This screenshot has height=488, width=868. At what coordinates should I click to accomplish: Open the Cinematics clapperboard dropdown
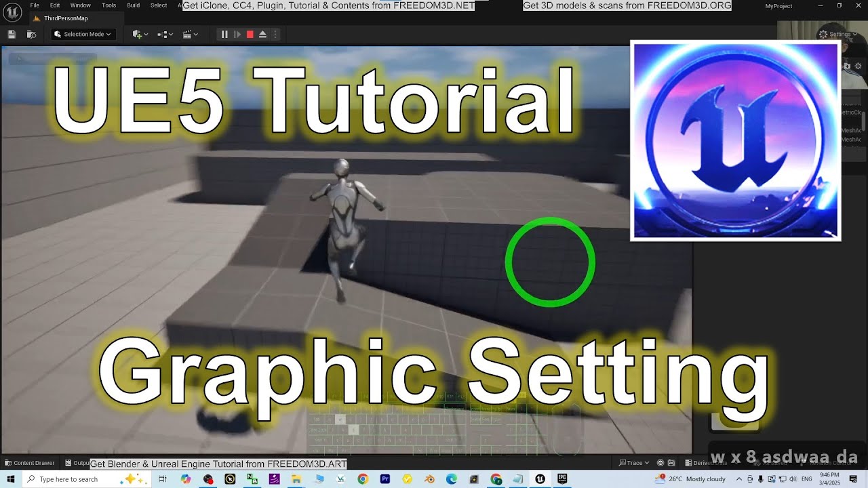click(191, 34)
